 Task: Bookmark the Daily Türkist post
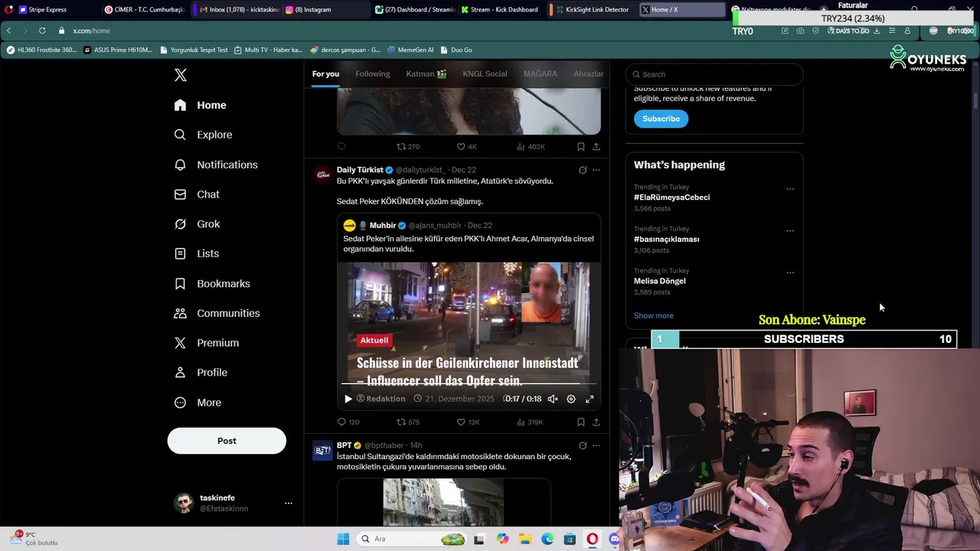coord(581,422)
